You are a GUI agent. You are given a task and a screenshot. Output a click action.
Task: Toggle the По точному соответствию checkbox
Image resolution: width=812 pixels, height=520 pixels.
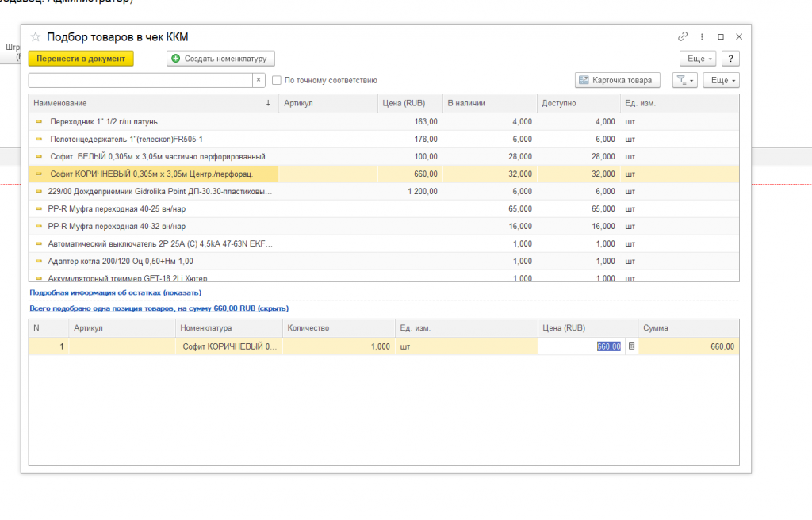(277, 80)
